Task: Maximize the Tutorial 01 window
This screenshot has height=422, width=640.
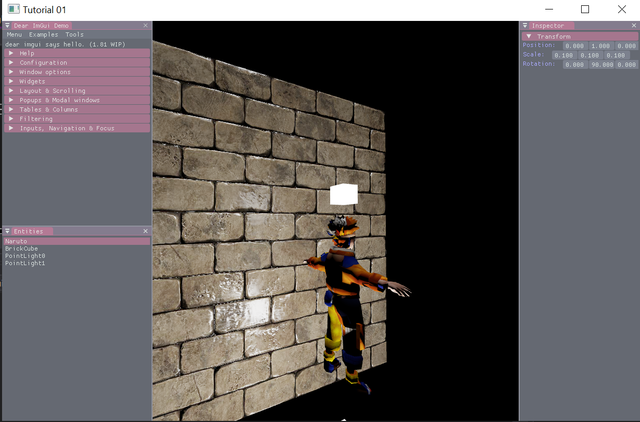Action: point(585,9)
